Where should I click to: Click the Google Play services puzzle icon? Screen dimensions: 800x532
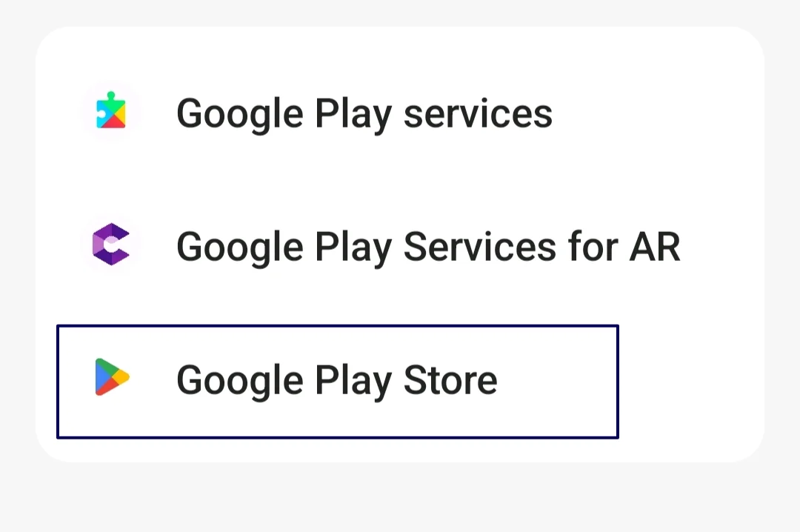(111, 112)
